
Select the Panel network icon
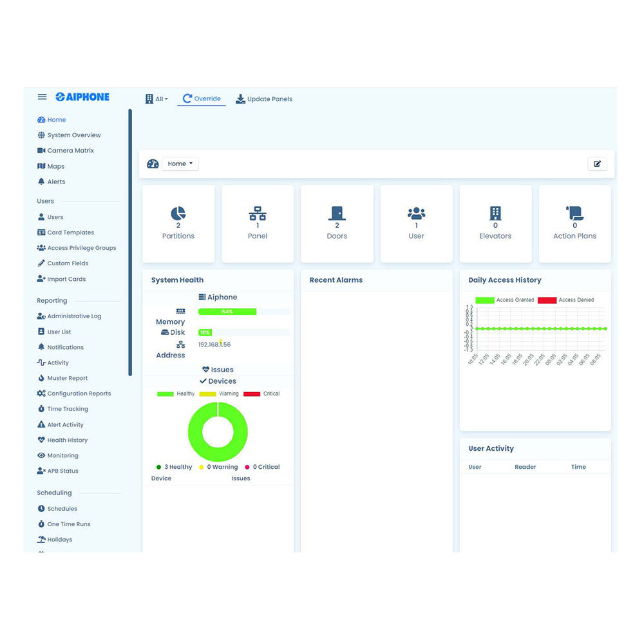[x=258, y=213]
